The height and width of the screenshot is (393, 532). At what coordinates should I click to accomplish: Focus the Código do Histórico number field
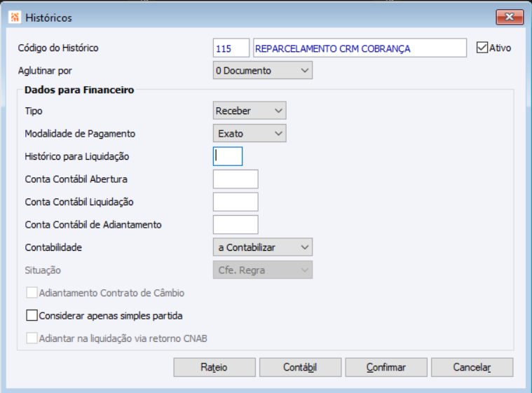pos(231,48)
